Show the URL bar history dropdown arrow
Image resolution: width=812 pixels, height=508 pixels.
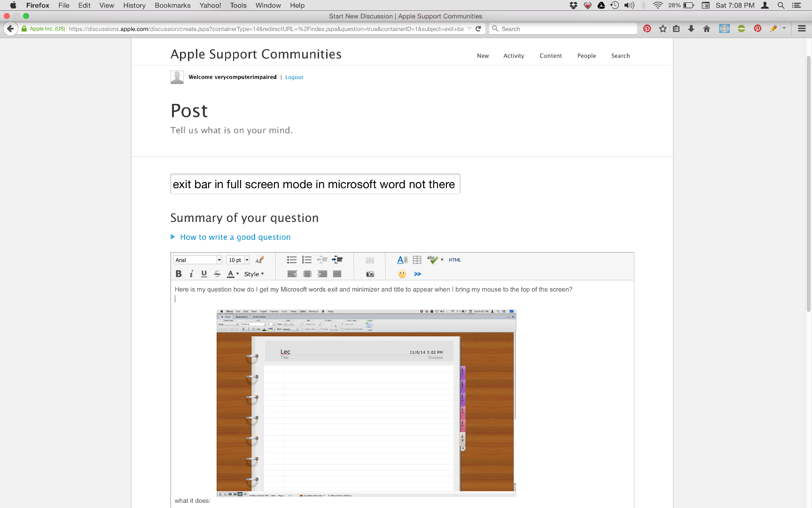coord(469,29)
